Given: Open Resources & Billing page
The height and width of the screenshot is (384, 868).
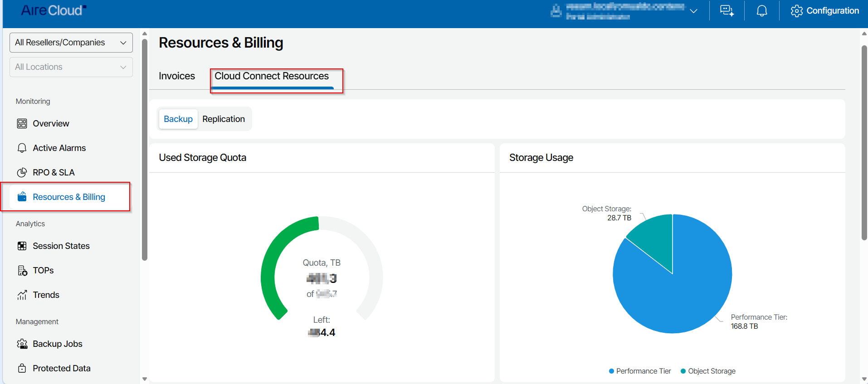Looking at the screenshot, I should pos(69,197).
